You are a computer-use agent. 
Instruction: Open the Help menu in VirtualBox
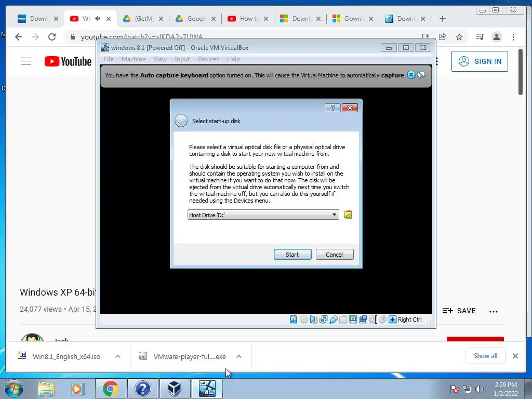[x=233, y=59]
